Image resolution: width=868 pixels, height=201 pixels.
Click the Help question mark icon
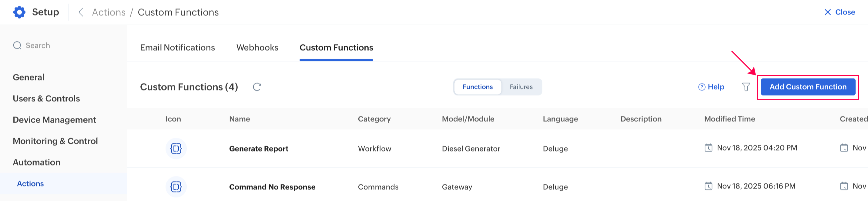pos(702,87)
